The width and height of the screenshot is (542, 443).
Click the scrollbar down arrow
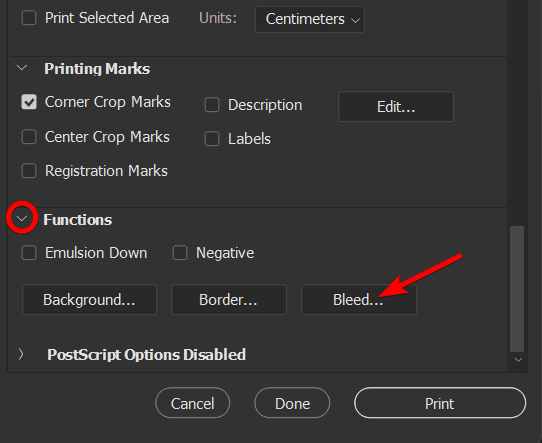[518, 360]
